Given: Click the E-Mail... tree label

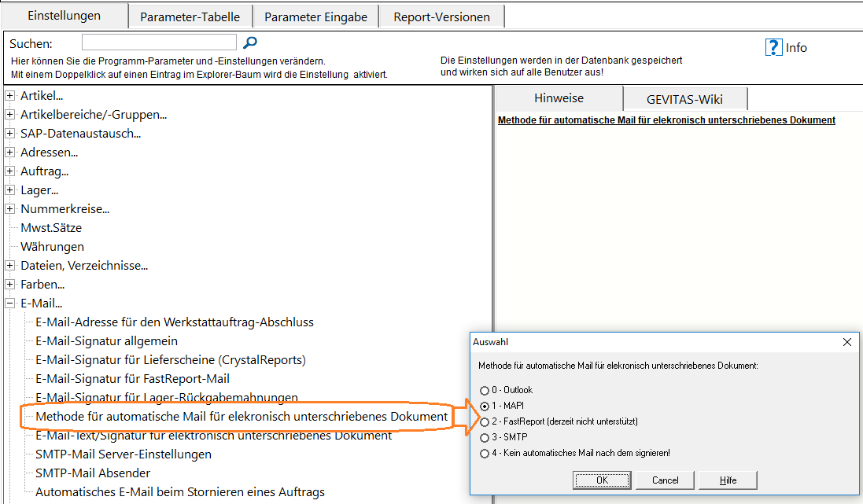Looking at the screenshot, I should [x=41, y=304].
